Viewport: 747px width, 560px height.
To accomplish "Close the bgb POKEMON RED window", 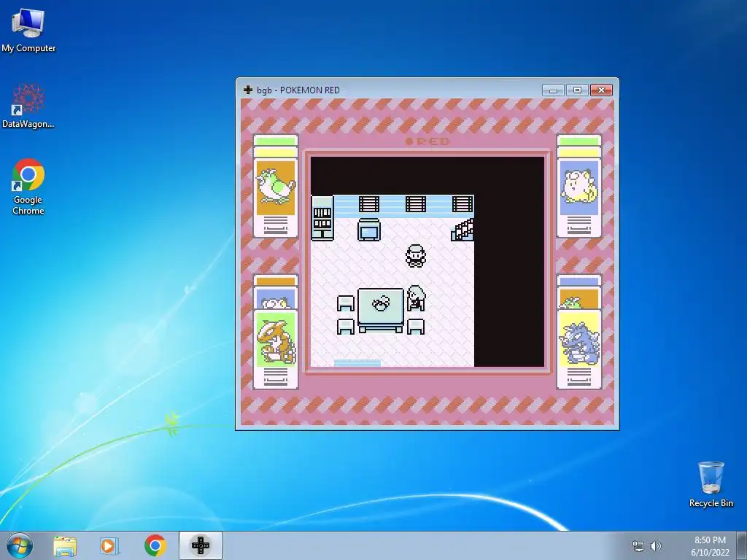I will pyautogui.click(x=601, y=90).
